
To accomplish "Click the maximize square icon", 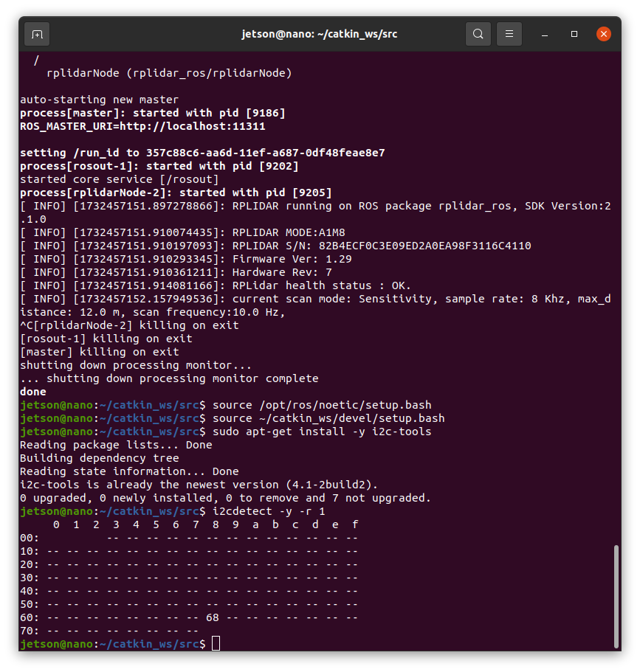I will coord(574,34).
